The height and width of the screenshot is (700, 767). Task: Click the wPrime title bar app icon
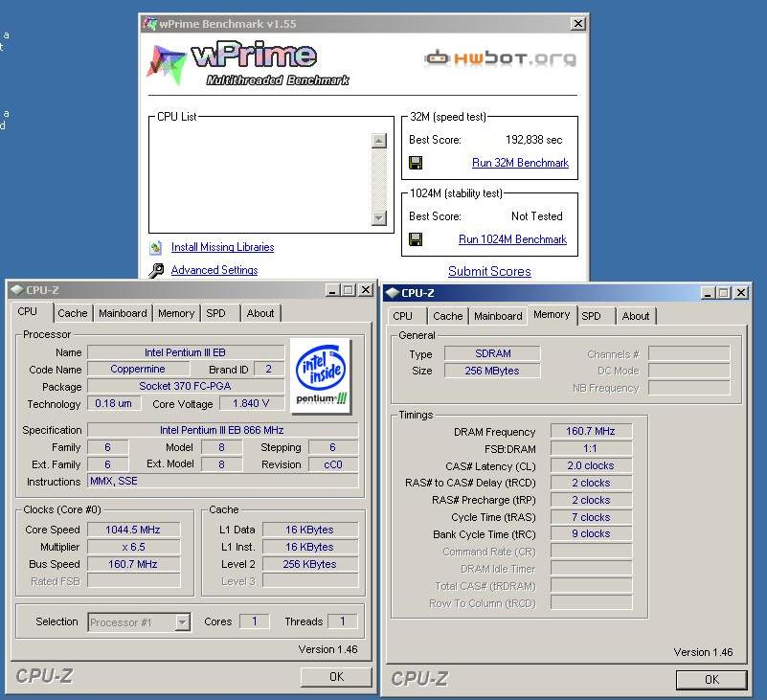150,24
